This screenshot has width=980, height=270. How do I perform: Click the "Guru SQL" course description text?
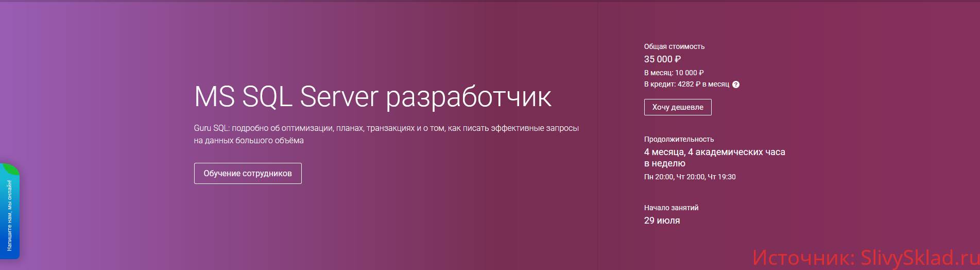click(x=386, y=134)
